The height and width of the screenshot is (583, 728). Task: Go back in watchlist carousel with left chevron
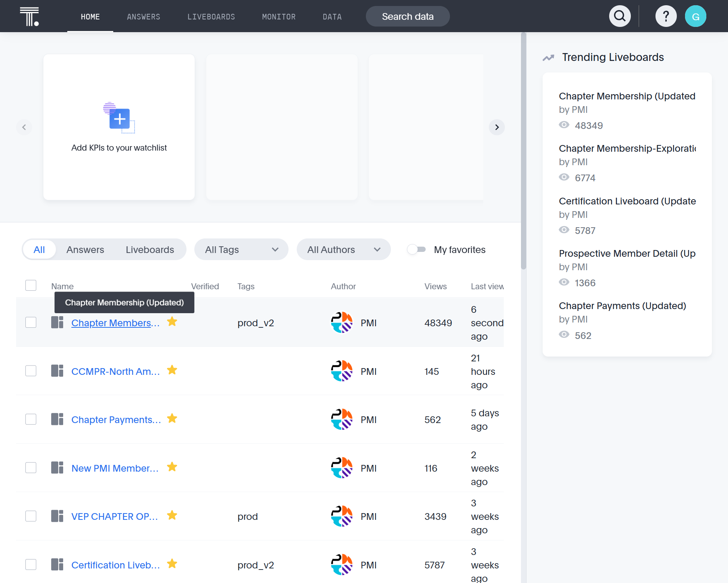point(24,127)
